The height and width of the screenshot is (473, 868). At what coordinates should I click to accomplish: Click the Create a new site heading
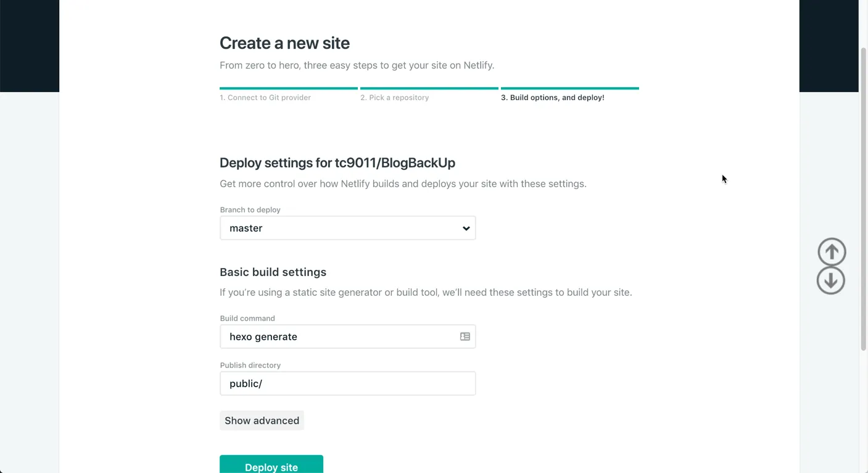tap(284, 43)
